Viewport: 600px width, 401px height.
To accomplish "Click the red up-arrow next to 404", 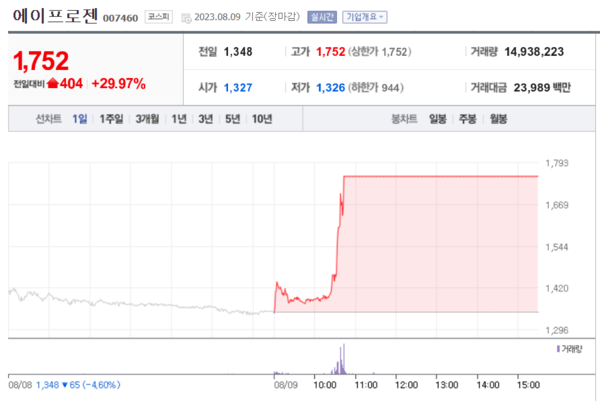I will 52,83.
